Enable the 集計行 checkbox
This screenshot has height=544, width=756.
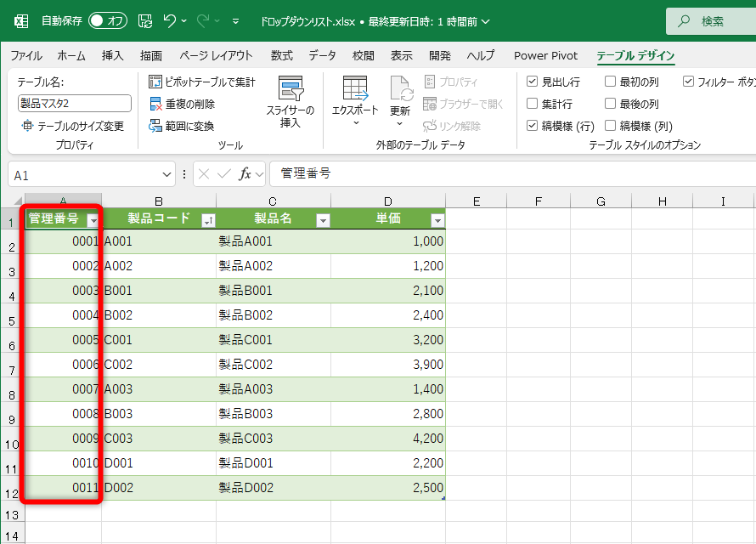532,104
